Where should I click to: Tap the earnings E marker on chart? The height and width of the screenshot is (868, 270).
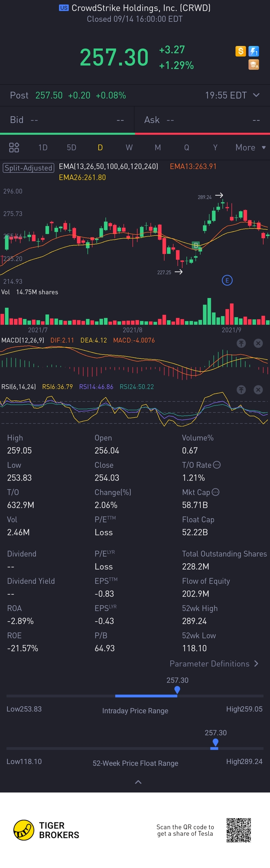coord(227,280)
